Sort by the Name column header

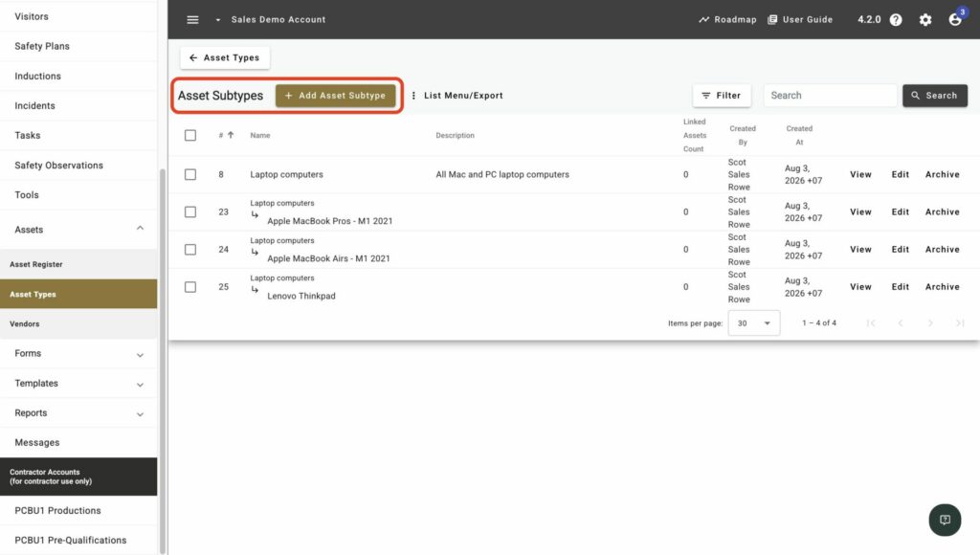point(260,135)
